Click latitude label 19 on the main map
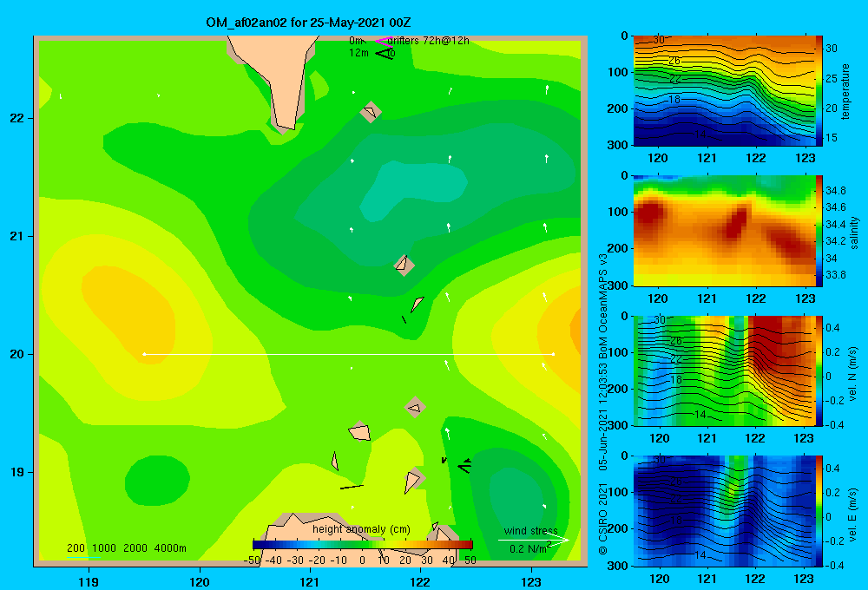Screen dimensions: 868x590 pos(17,472)
